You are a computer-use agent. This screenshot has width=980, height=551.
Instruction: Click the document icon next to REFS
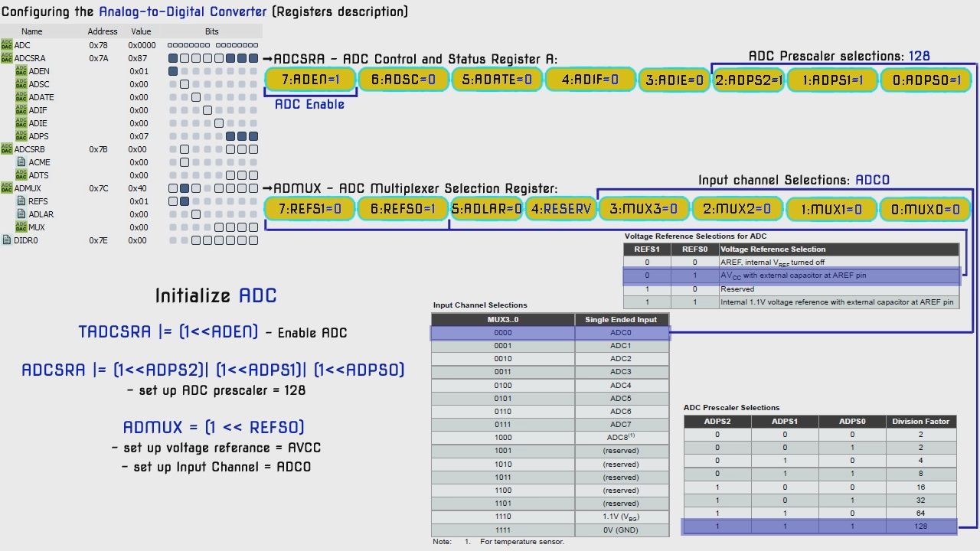(21, 201)
